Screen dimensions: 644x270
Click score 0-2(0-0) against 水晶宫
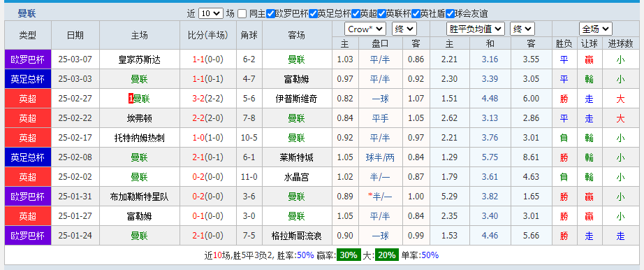coord(208,178)
